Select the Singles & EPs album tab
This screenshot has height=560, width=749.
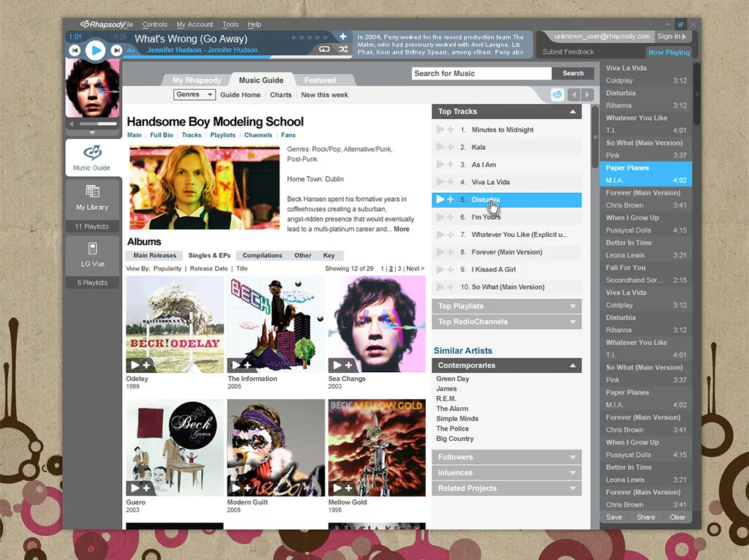tap(209, 255)
